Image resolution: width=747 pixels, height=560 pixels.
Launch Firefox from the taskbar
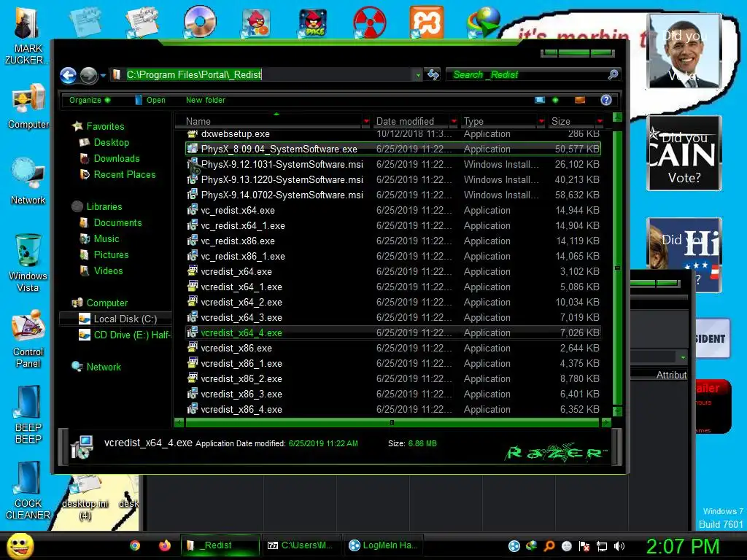(165, 545)
